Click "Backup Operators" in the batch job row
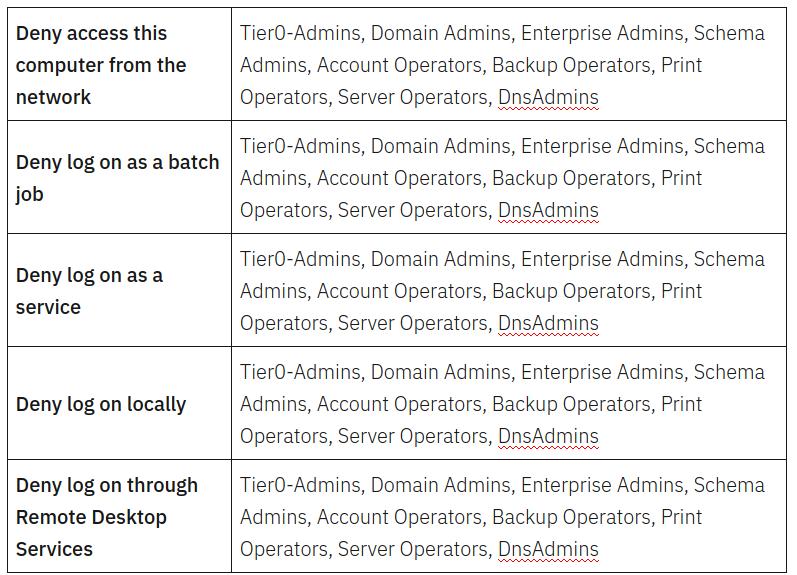The image size is (797, 575). pos(570,178)
